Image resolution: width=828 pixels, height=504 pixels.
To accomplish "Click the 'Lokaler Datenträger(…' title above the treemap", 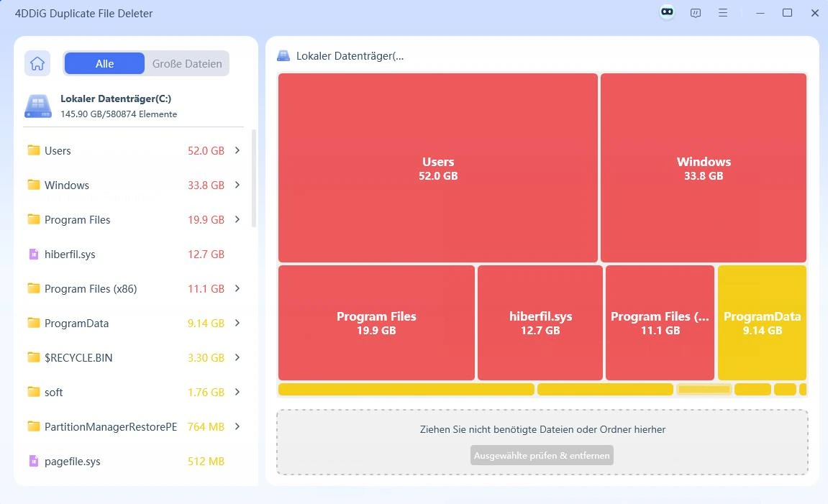I will click(x=350, y=56).
